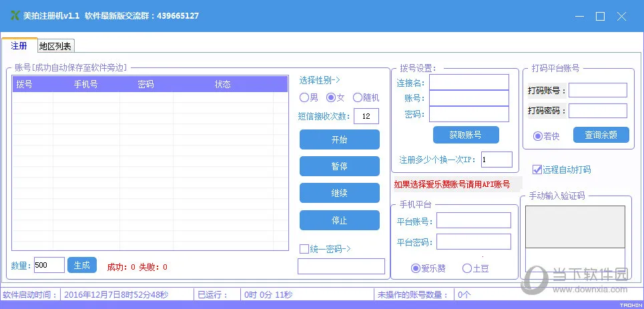The width and height of the screenshot is (644, 309).
Task: Focus the 数量 input field
Action: point(49,265)
